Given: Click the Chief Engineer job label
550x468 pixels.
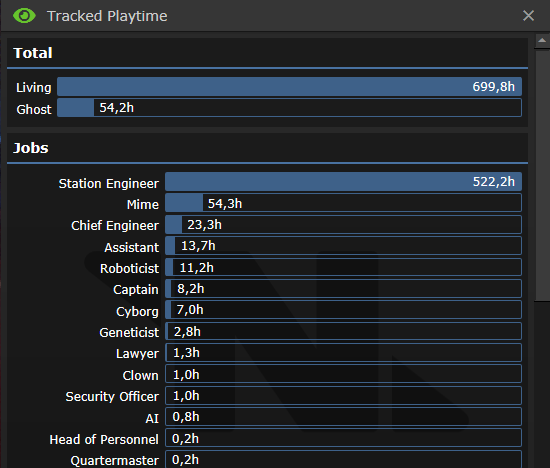Looking at the screenshot, I should (x=115, y=226).
